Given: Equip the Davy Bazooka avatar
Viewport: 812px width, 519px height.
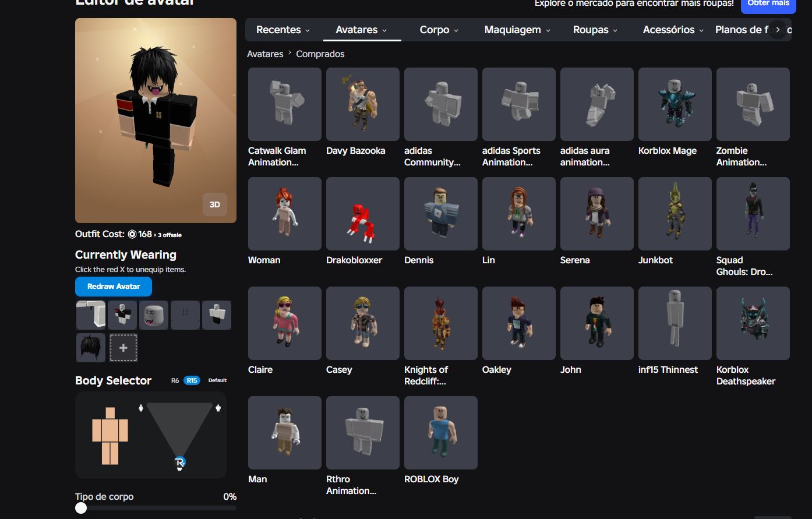Looking at the screenshot, I should click(x=363, y=104).
